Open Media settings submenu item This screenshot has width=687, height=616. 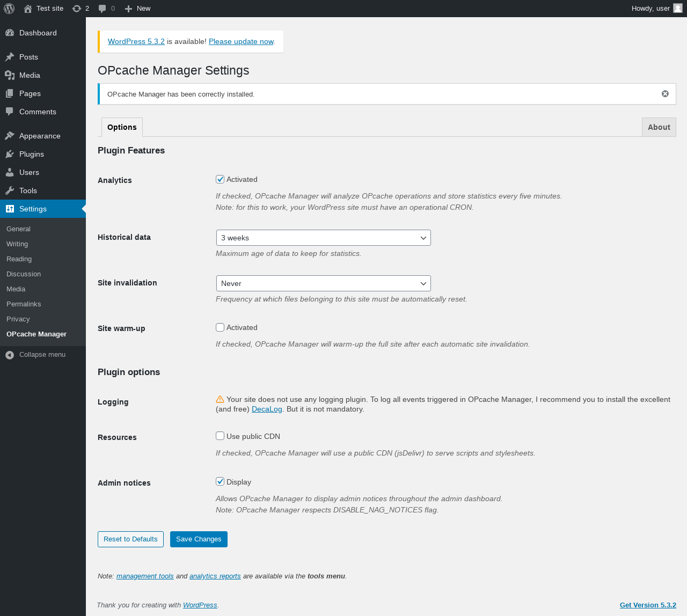click(x=16, y=289)
